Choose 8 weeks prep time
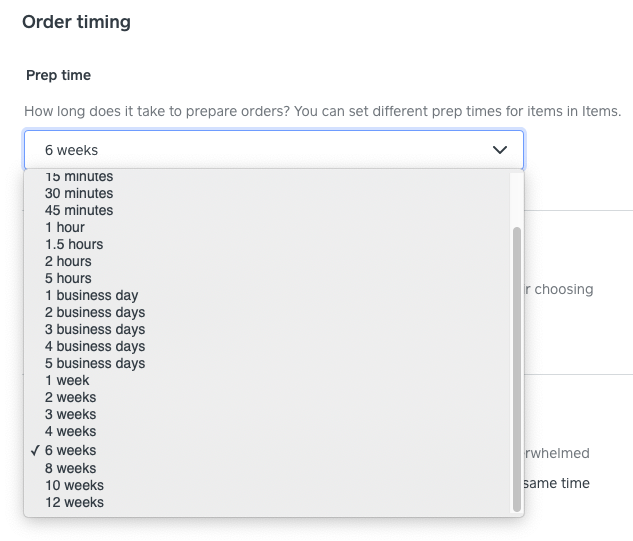This screenshot has width=633, height=541. [70, 468]
